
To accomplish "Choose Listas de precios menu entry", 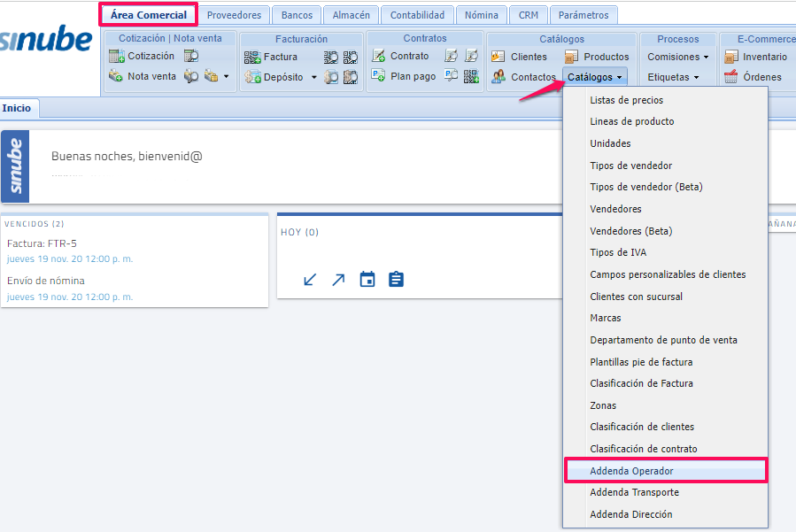I will [x=626, y=100].
